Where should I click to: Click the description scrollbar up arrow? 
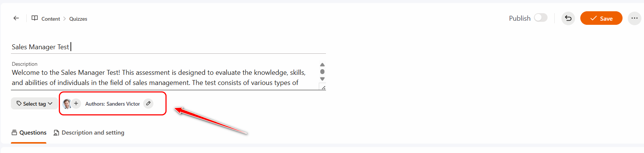[x=322, y=65]
